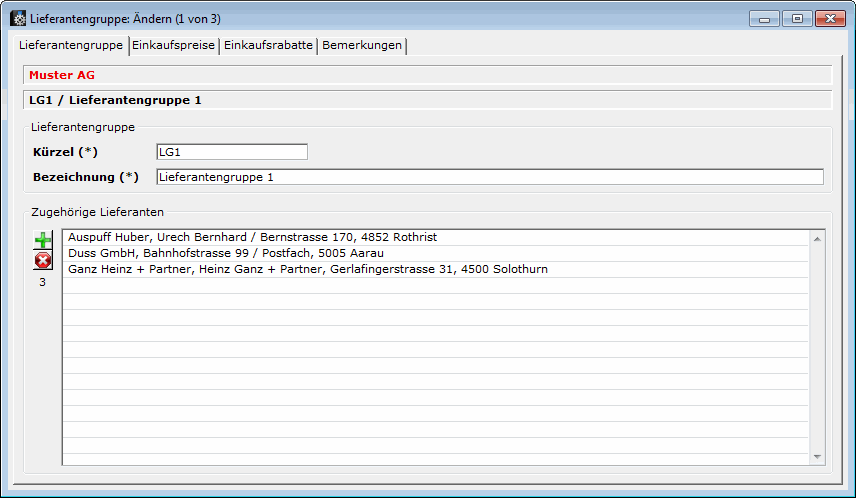Click the LG1 / Lieferantengruppe 1 header
This screenshot has width=856, height=498.
point(428,100)
